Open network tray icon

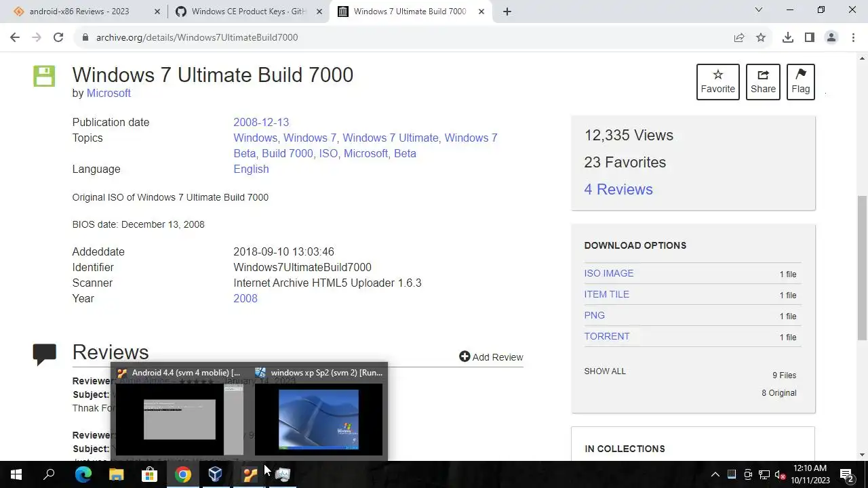click(764, 474)
